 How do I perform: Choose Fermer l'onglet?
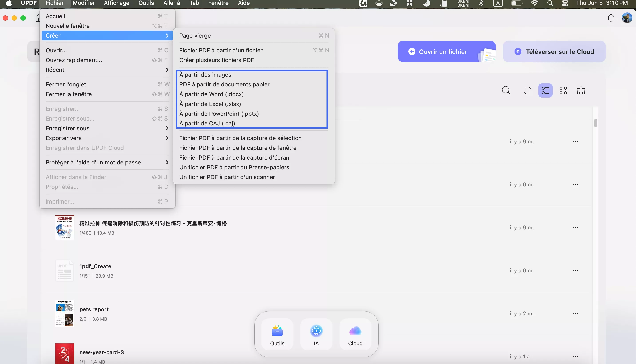click(107, 84)
